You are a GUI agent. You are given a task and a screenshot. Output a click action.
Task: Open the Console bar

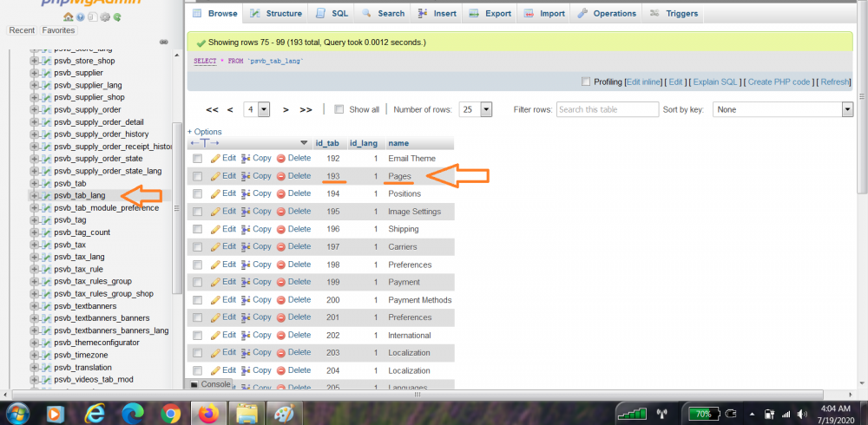pos(210,384)
